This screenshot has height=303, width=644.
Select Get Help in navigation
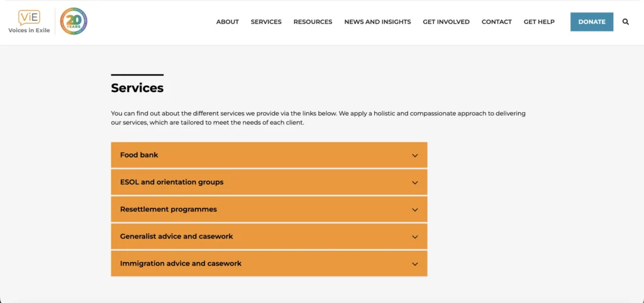point(539,22)
